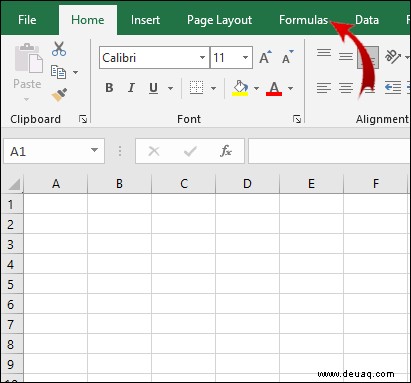Click the Enter checkmark in formula bar

[190, 152]
